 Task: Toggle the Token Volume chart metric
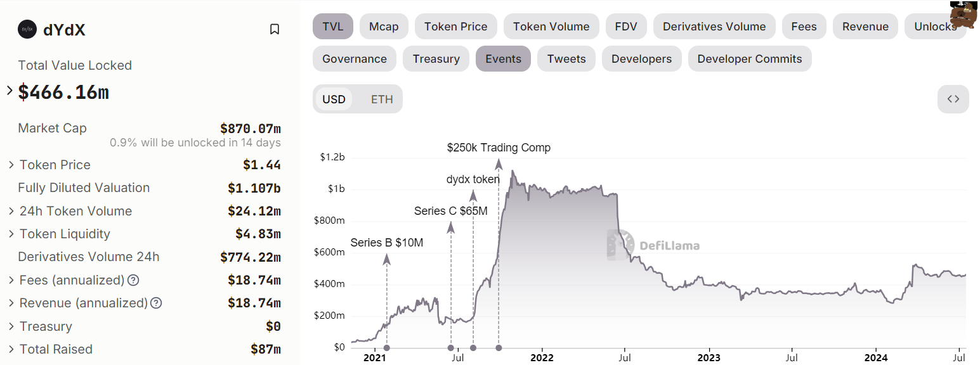551,27
